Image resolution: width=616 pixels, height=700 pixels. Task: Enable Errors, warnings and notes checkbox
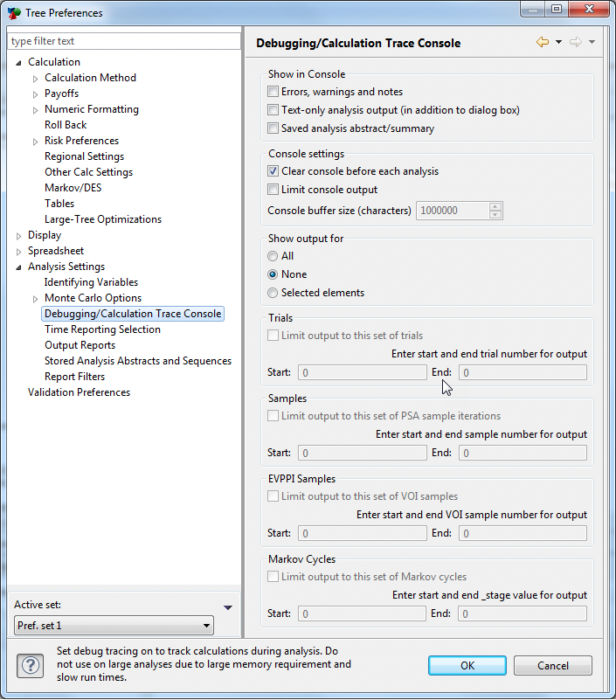point(273,92)
